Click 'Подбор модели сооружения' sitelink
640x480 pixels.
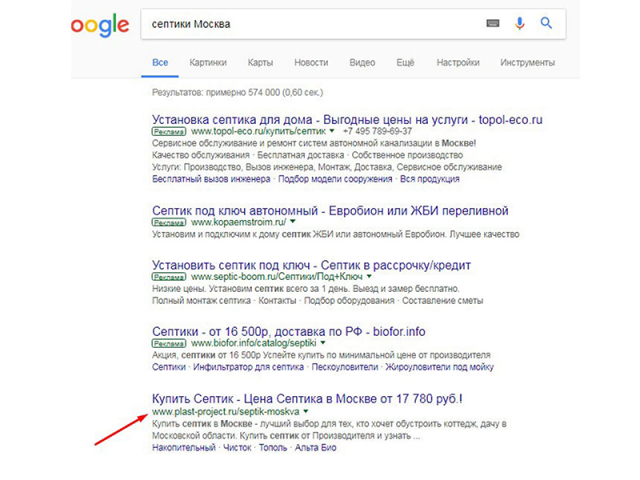tap(335, 179)
